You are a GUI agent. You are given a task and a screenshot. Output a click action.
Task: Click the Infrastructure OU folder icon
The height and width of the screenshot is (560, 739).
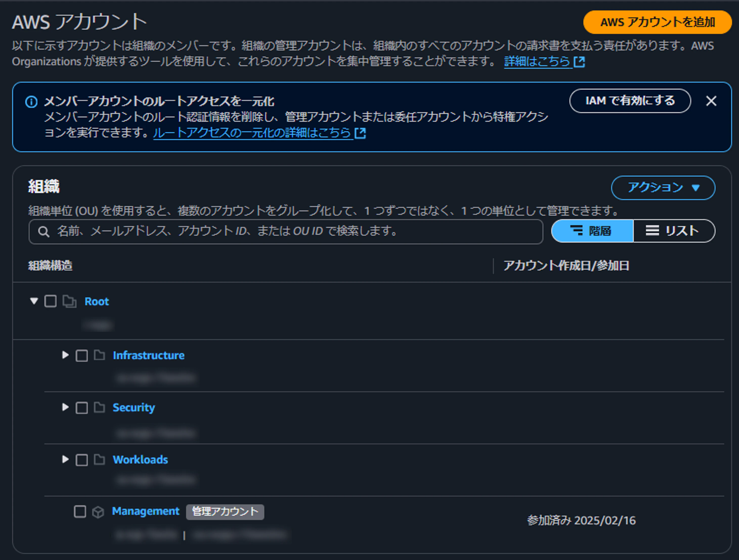[x=99, y=355]
